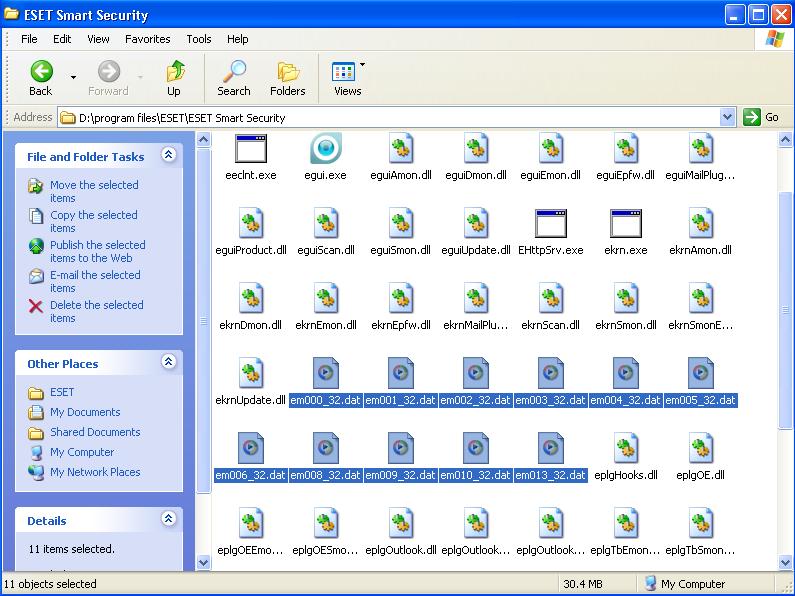Open the Edit menu
The width and height of the screenshot is (795, 596).
pyautogui.click(x=62, y=39)
